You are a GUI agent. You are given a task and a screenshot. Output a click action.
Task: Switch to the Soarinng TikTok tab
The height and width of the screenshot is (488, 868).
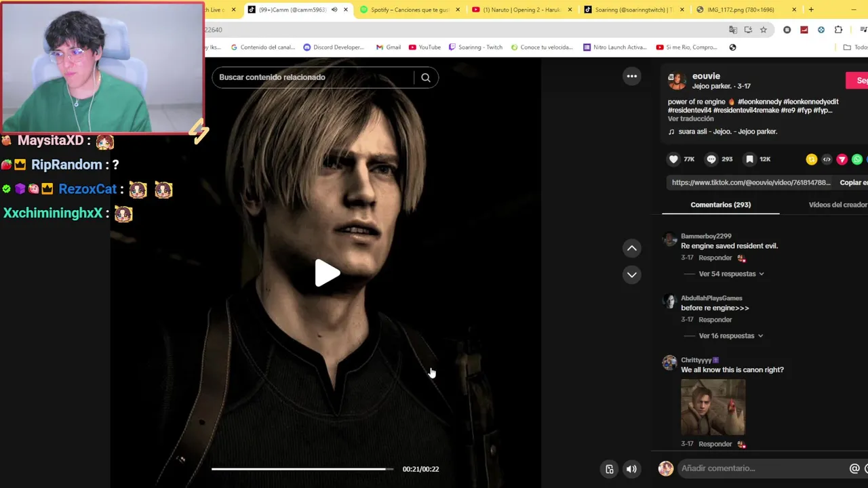633,9
